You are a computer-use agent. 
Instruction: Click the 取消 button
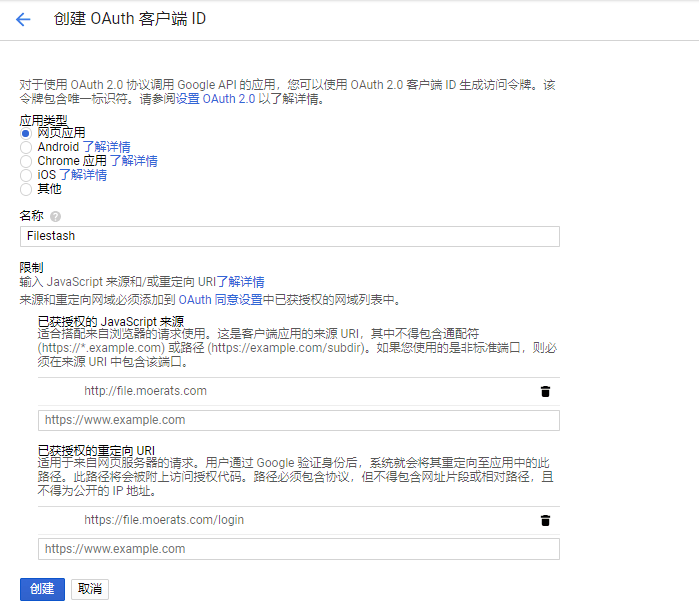click(x=90, y=589)
